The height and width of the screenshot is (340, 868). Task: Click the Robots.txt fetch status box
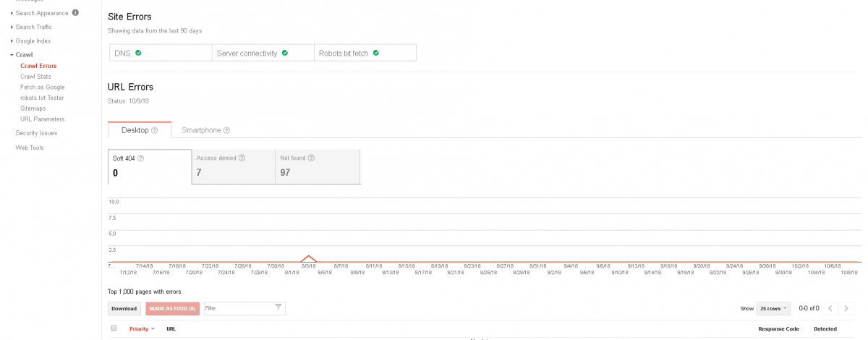[x=365, y=53]
